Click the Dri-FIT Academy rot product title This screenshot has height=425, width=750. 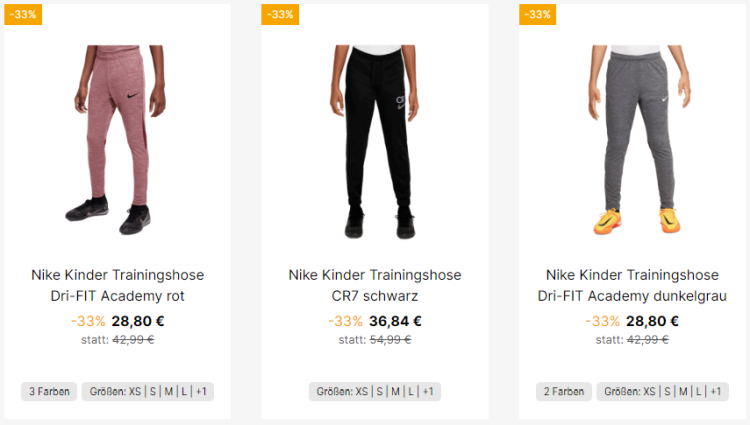tap(117, 285)
